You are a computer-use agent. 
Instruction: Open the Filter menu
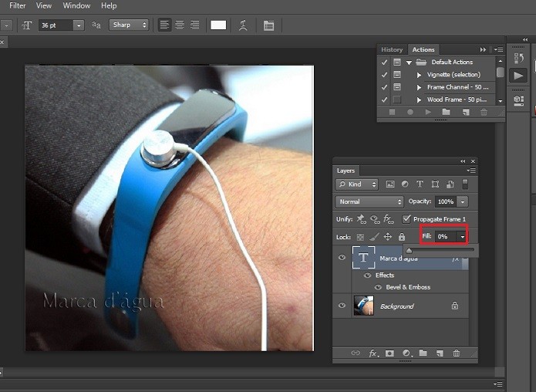(x=18, y=6)
